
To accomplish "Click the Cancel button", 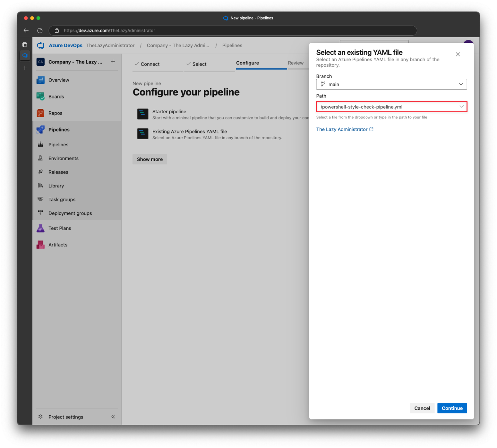I will point(422,408).
